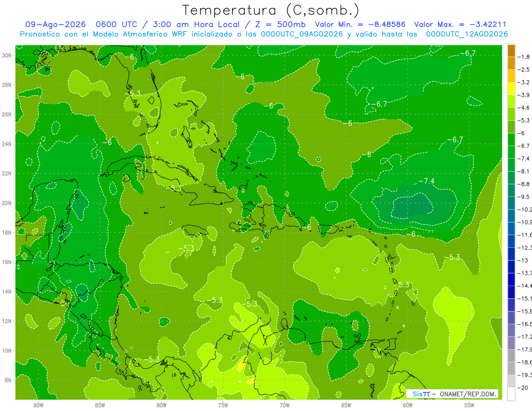Click the -7.4 contour label on map
532x411 pixels.
[426, 181]
